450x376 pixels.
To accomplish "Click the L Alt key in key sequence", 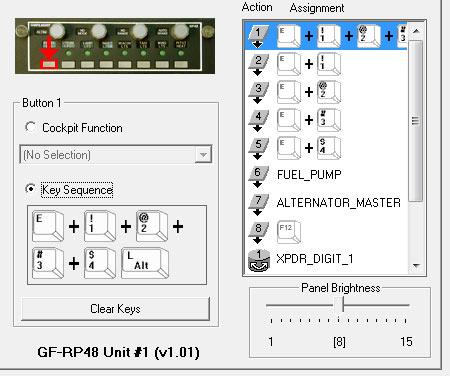I will click(x=145, y=263).
